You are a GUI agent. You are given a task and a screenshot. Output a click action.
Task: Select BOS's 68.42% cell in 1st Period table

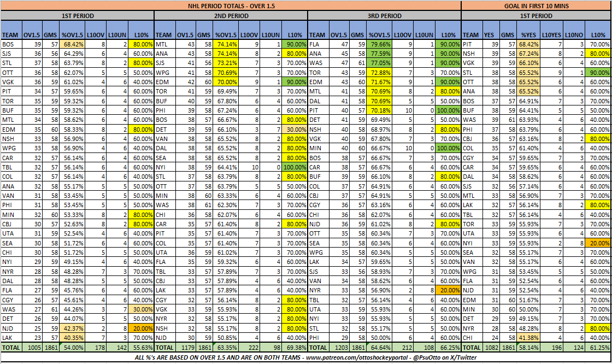click(72, 44)
